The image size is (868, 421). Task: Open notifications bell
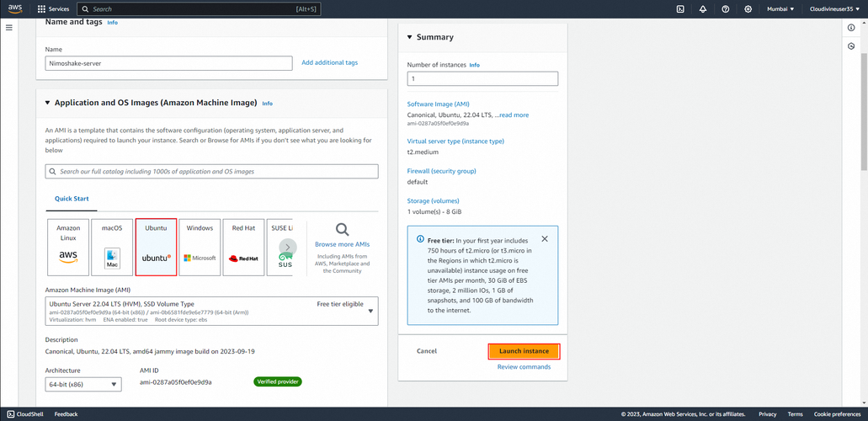703,9
